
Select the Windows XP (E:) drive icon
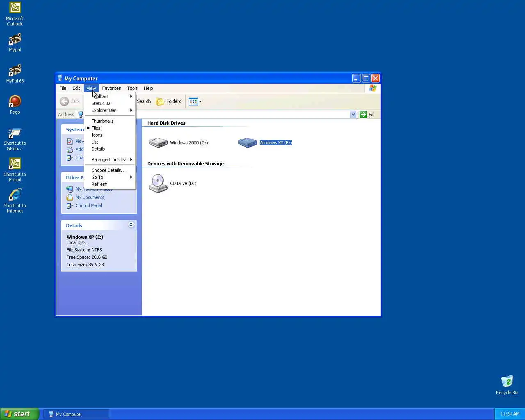(x=247, y=143)
